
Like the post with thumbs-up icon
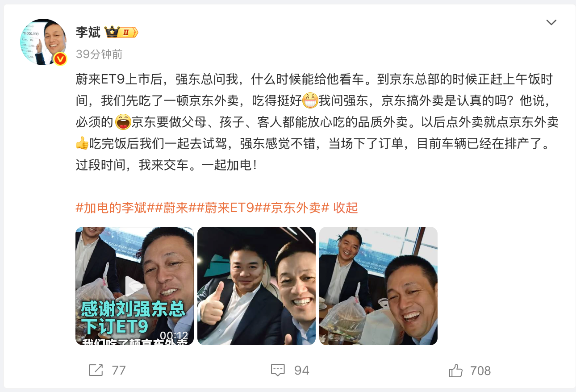click(455, 370)
